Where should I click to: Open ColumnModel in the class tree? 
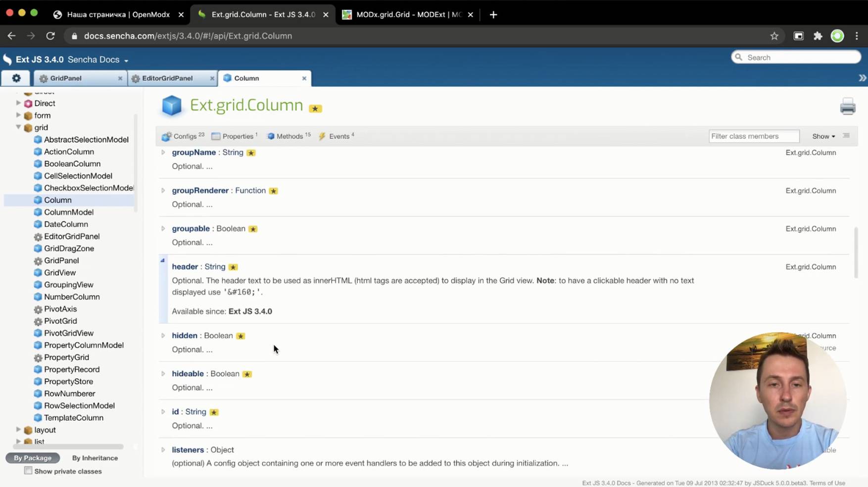tap(69, 212)
